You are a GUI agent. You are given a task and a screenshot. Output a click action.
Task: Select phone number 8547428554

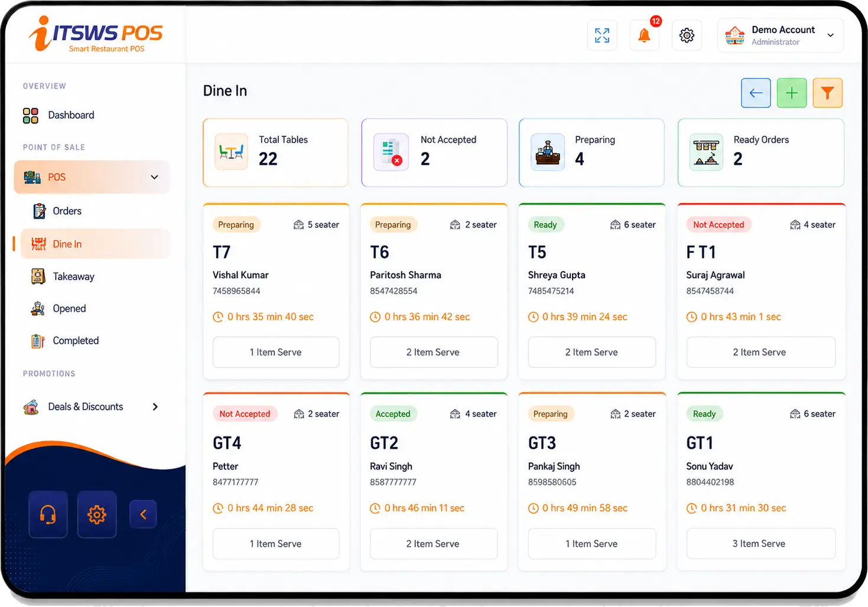tap(394, 291)
